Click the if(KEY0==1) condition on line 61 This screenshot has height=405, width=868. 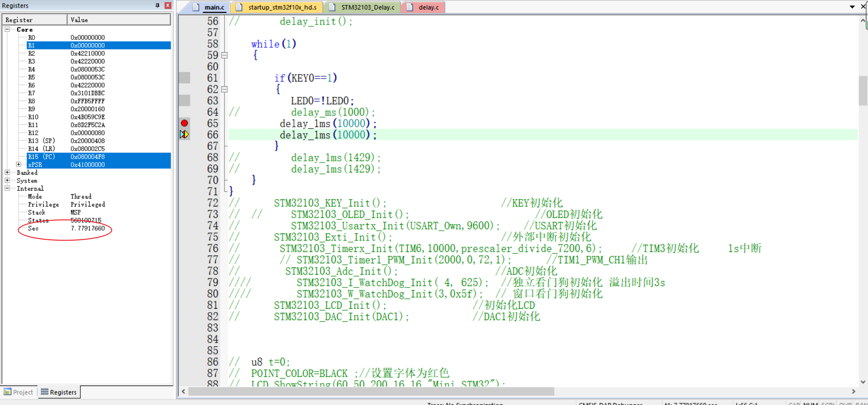(x=306, y=78)
